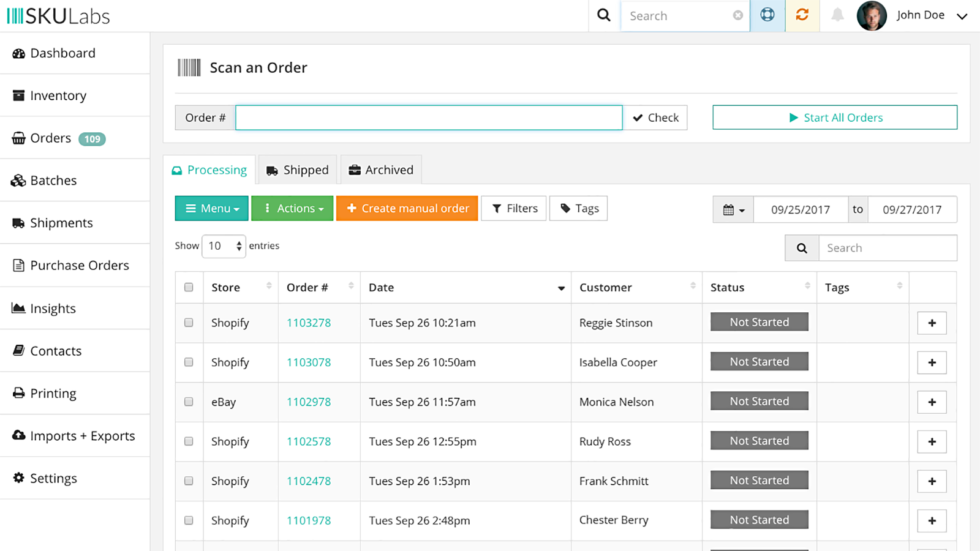Clear the top search field with X icon
This screenshot has height=551, width=980.
pos(738,16)
